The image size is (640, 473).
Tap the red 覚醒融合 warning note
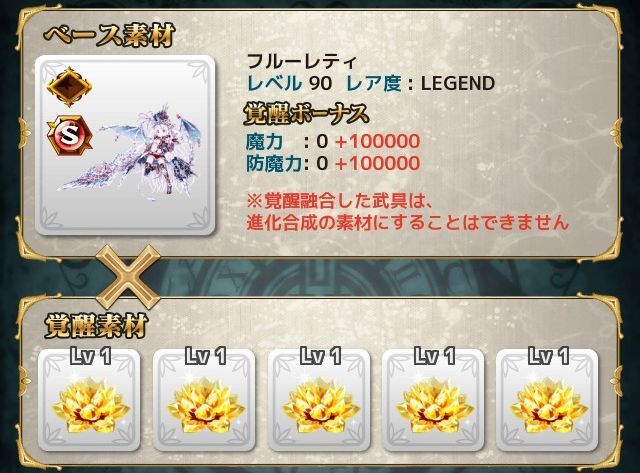click(x=407, y=211)
